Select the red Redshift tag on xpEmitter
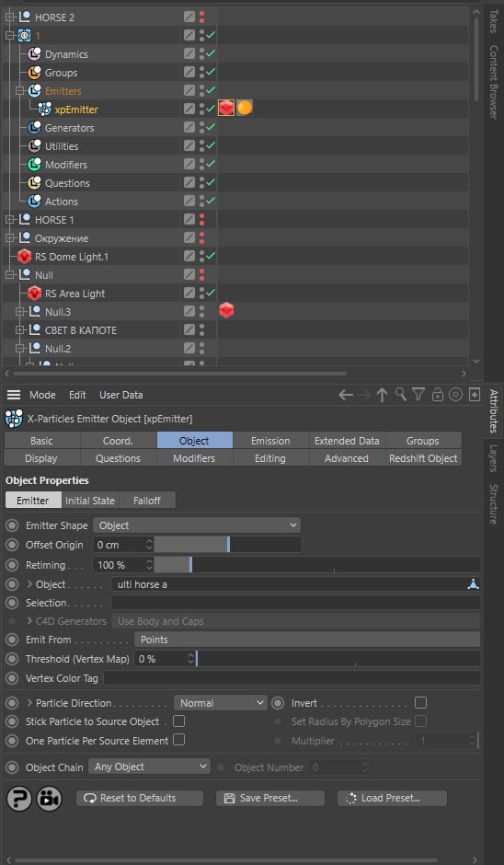The image size is (504, 865). click(x=226, y=108)
